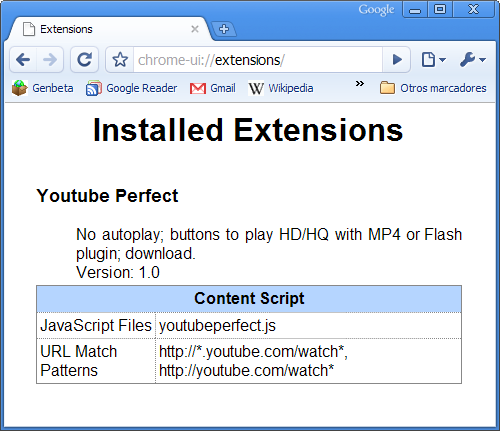Click the http://youtube.com/watch* pattern text
This screenshot has height=431, width=500.
click(x=246, y=371)
